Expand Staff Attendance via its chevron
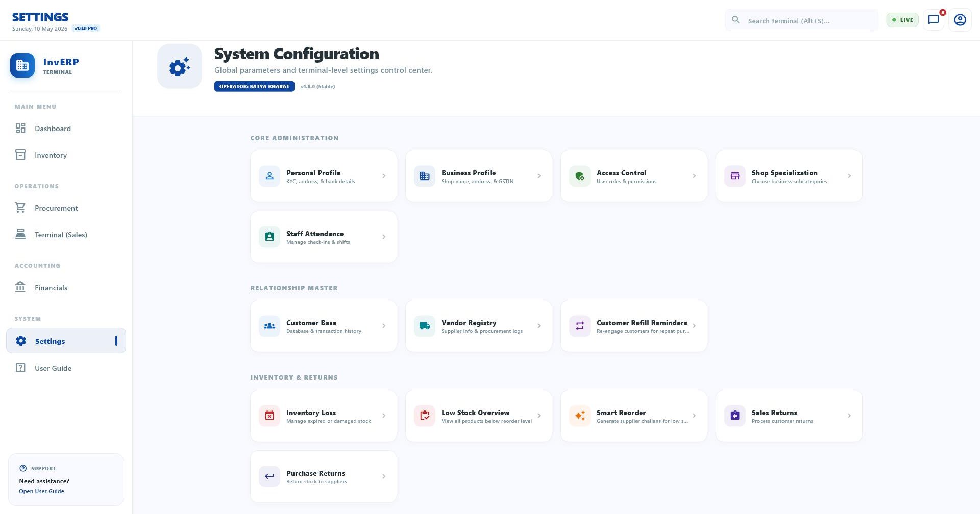Viewport: 980px width, 514px height. coord(384,237)
